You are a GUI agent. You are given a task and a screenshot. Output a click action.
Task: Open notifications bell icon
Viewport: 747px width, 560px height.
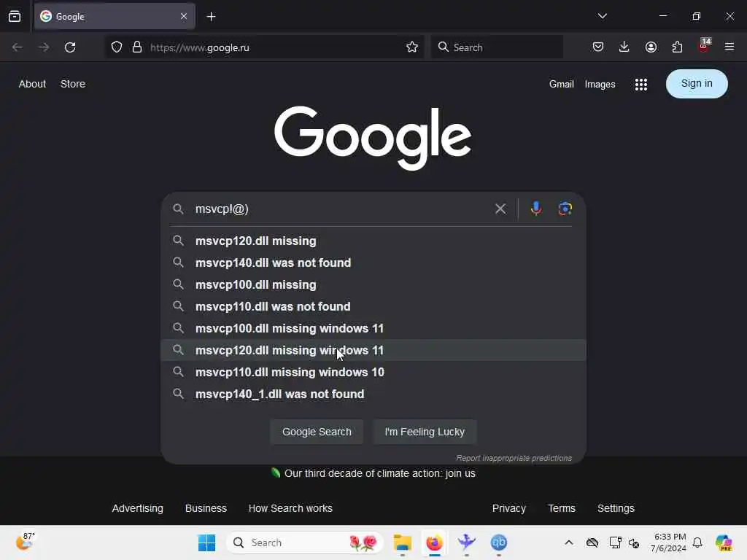pos(697,542)
